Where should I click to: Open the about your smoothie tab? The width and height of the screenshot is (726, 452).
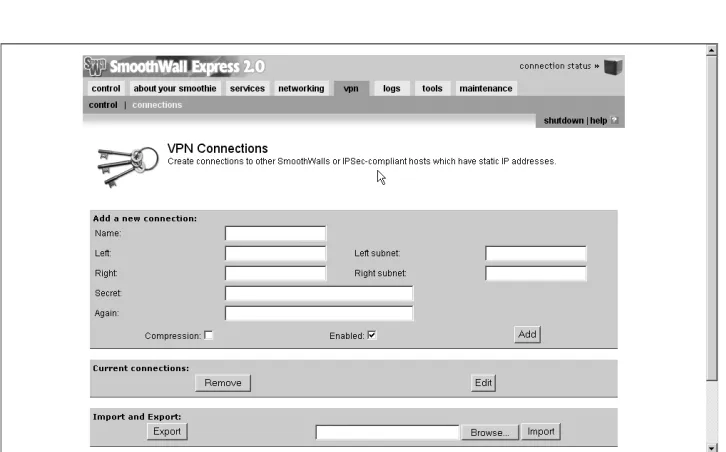tap(175, 88)
